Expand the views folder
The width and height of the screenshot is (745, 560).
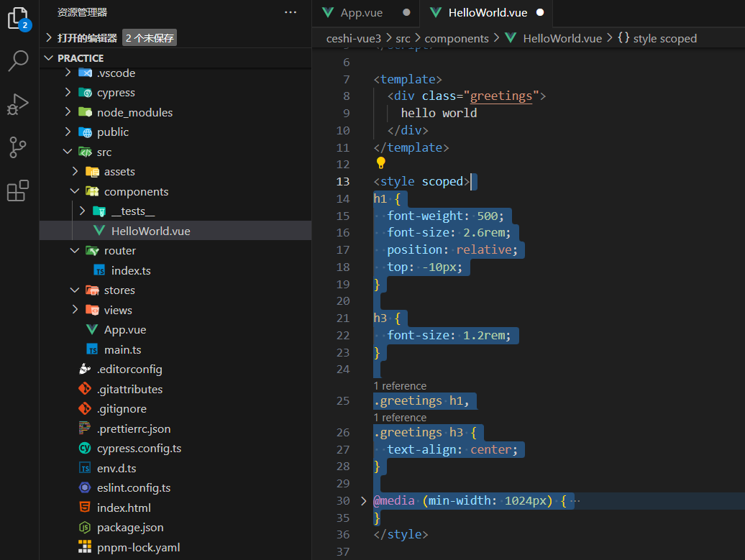(75, 310)
